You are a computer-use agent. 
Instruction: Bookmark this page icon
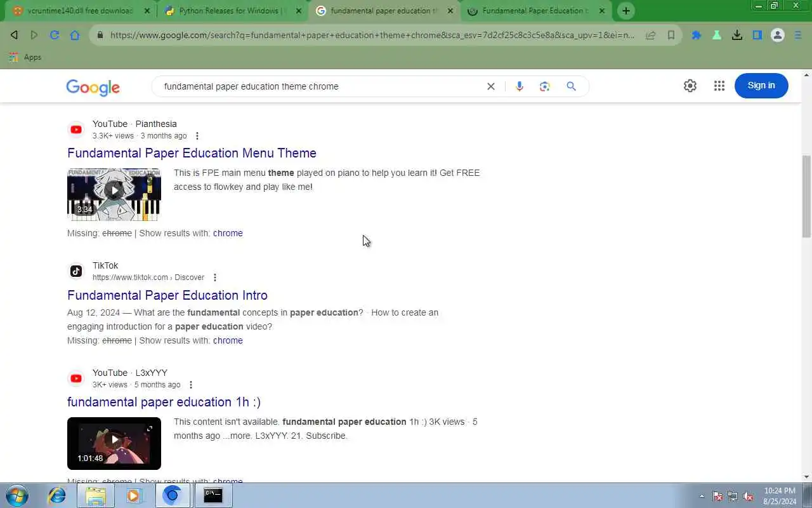(x=671, y=35)
